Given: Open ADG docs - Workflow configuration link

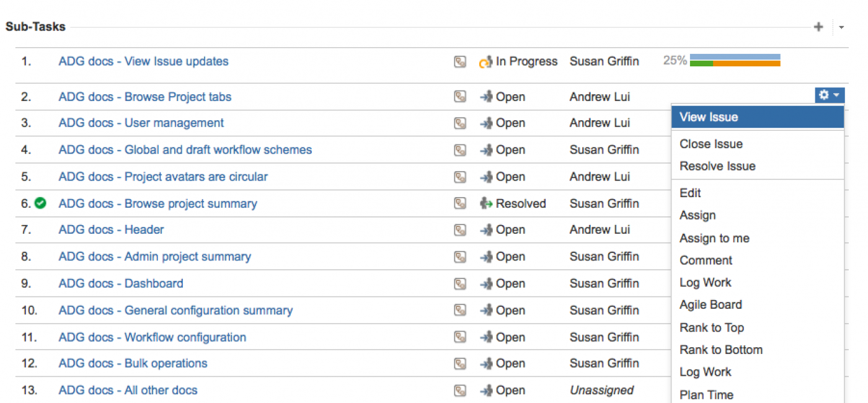Looking at the screenshot, I should (x=152, y=337).
